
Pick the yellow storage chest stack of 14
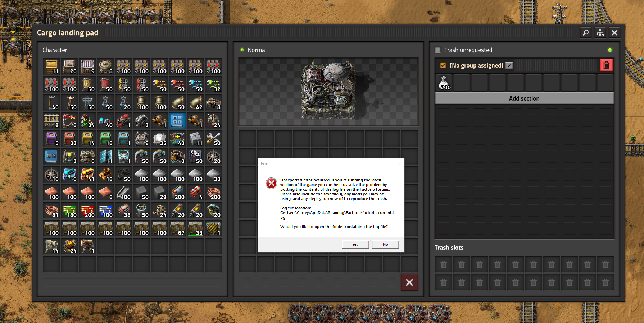[x=87, y=139]
